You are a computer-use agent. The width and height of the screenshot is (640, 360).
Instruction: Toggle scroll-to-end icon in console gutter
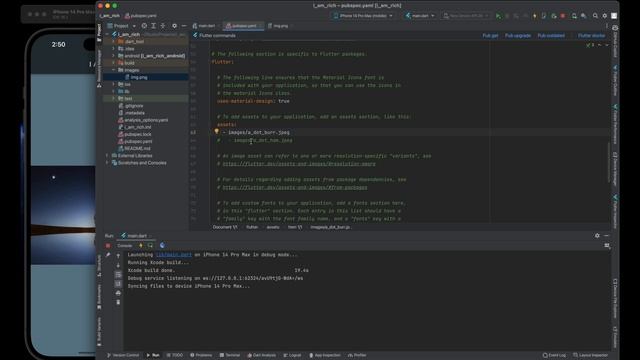(x=118, y=284)
